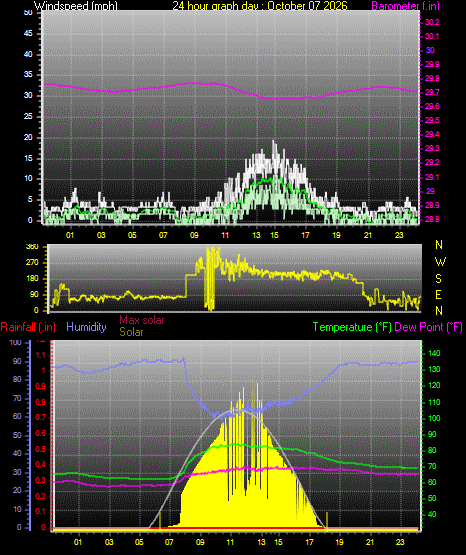Click barometer axis value 29.7

pos(432,92)
